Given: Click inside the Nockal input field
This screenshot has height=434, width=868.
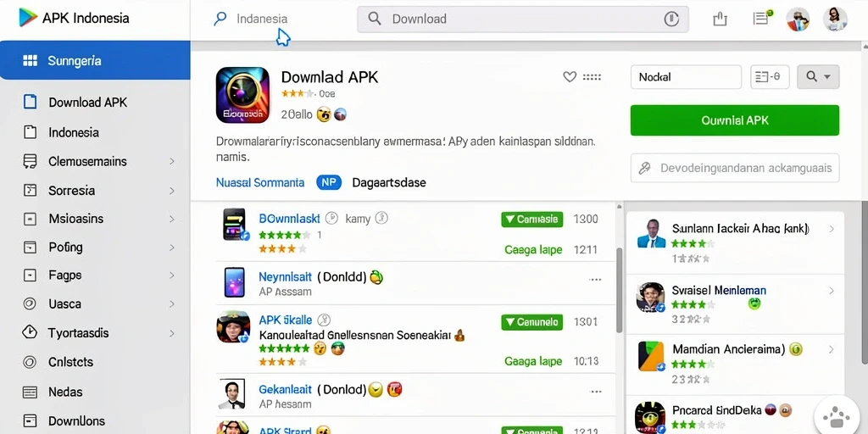Looking at the screenshot, I should (686, 77).
